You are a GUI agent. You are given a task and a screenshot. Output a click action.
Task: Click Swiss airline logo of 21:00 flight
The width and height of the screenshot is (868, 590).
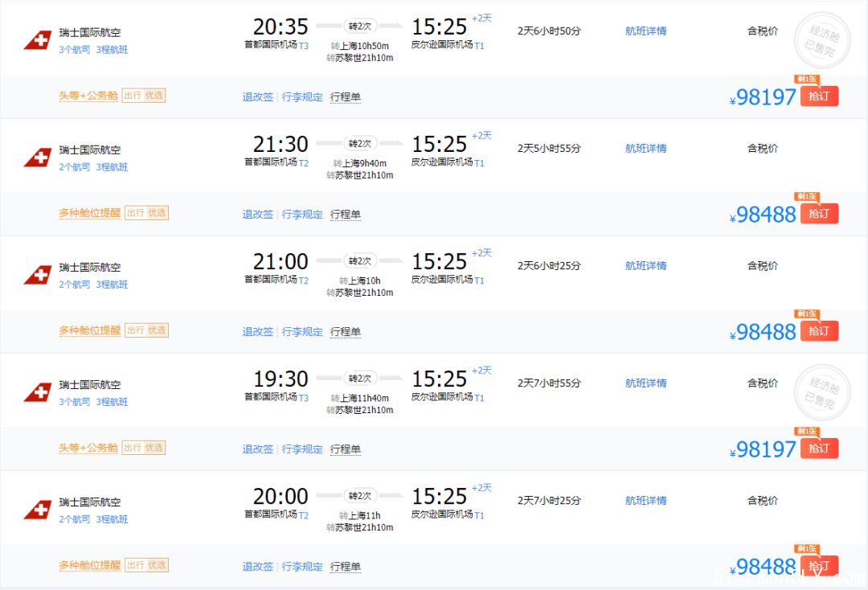click(x=37, y=275)
